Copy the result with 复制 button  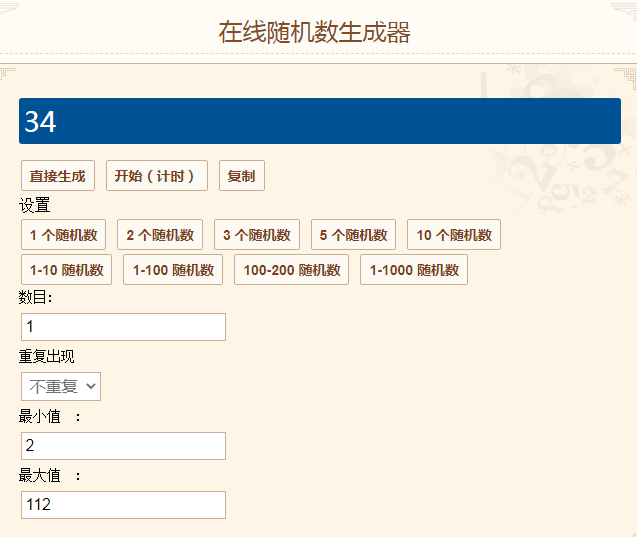[242, 175]
